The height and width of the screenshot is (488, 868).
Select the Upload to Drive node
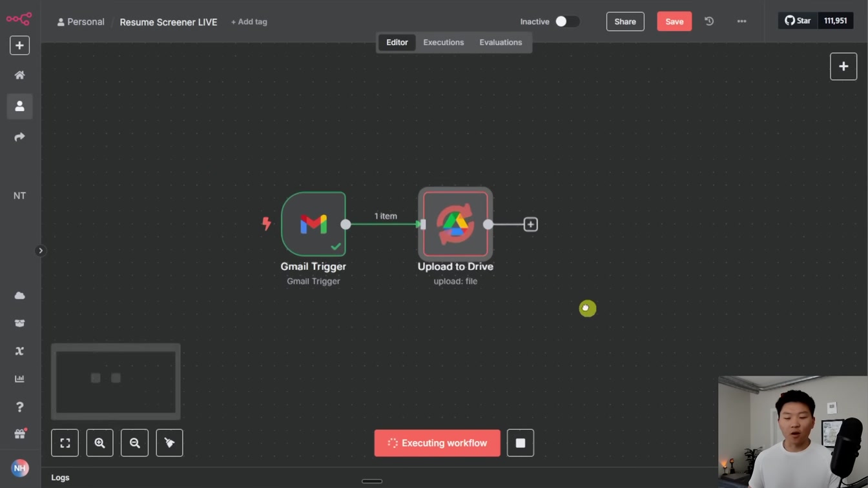pos(455,224)
